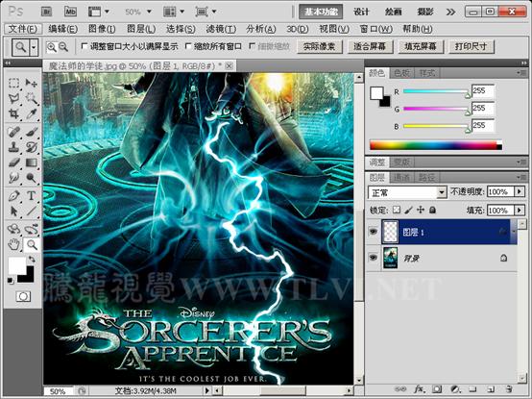The image size is (532, 399).
Task: Select the Dodge tool
Action: pyautogui.click(x=32, y=178)
